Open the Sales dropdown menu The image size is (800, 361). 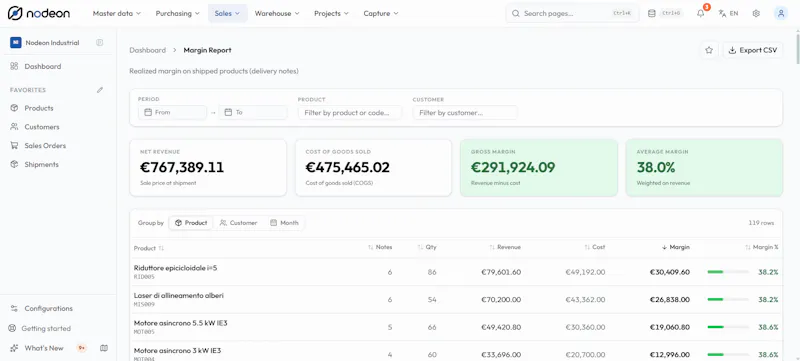[x=228, y=14]
